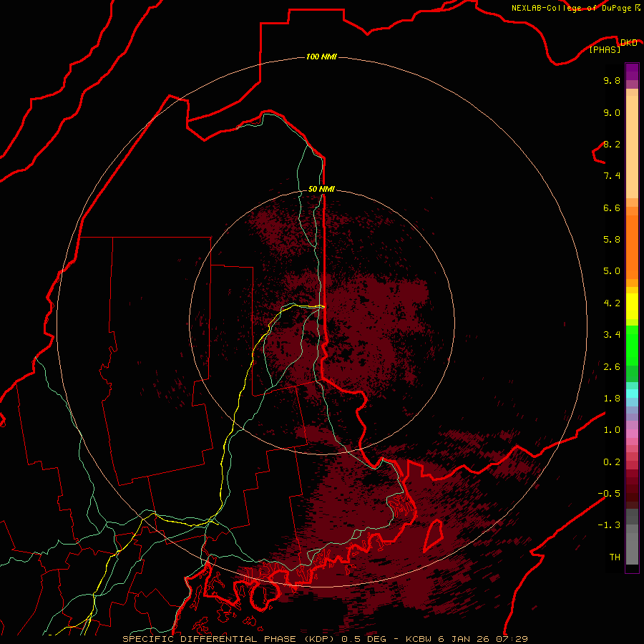The width and height of the screenshot is (644, 644).
Task: Click the 5.0 scale label
Action: point(612,271)
